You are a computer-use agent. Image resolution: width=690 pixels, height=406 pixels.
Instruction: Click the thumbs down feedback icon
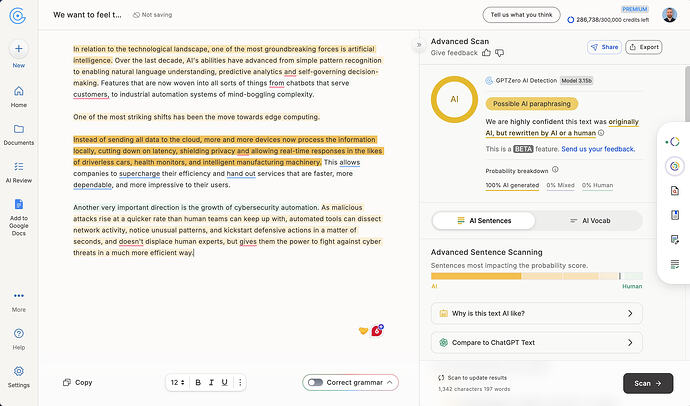(x=499, y=53)
